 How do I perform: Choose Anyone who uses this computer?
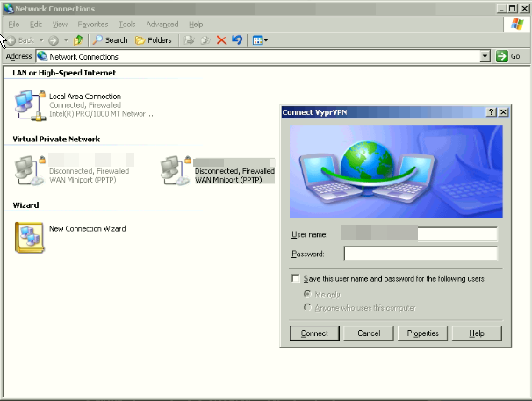click(307, 307)
